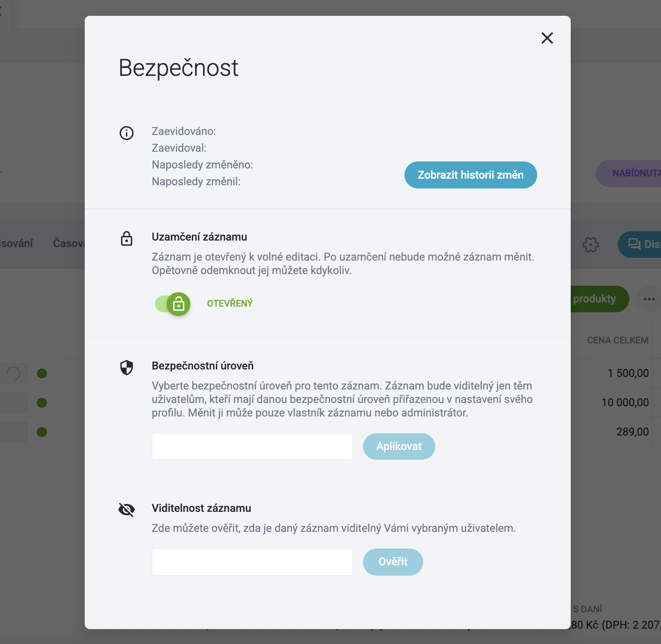Screen dimensions: 661x644
Task: Click the CENA CELKEM column header
Action: [618, 340]
